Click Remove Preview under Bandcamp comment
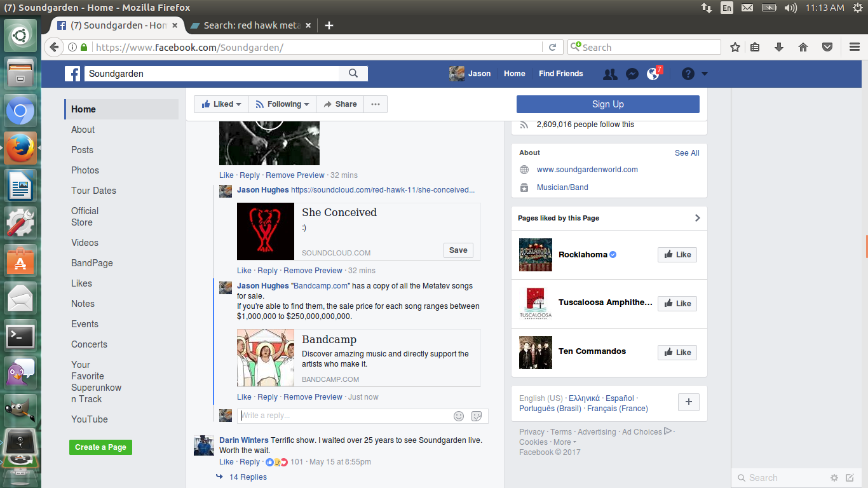868x488 pixels. tap(313, 397)
